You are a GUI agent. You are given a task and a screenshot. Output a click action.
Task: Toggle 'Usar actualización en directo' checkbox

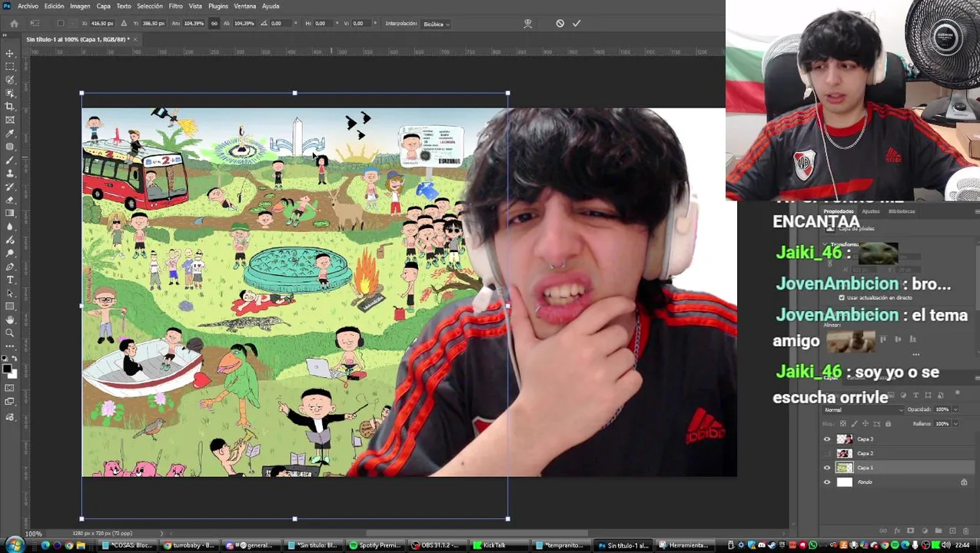[x=842, y=297]
